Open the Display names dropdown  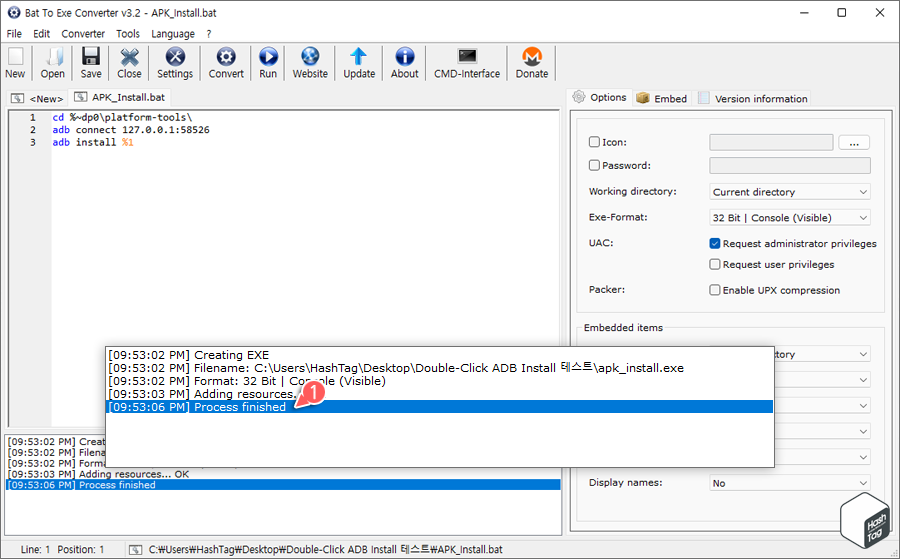click(790, 483)
